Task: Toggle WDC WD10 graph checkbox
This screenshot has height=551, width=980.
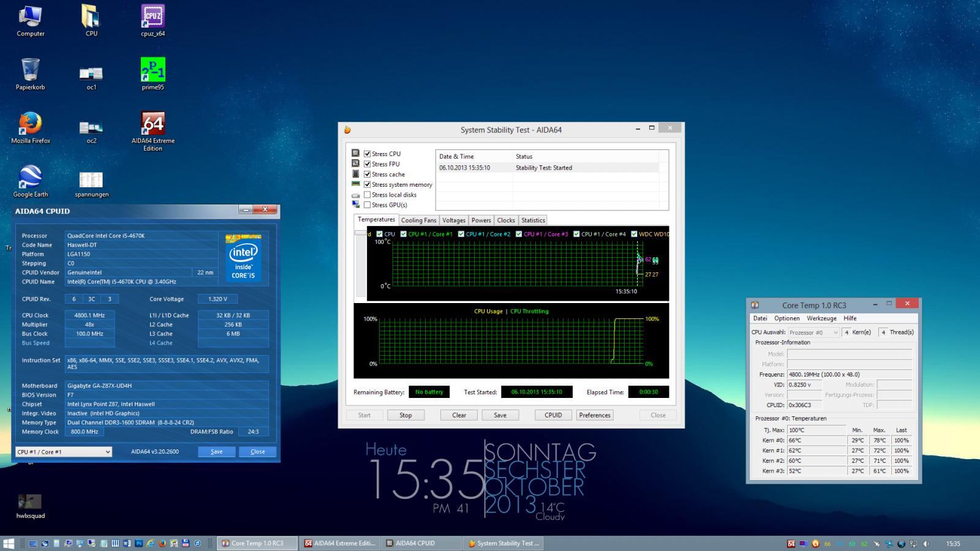Action: pos(634,234)
